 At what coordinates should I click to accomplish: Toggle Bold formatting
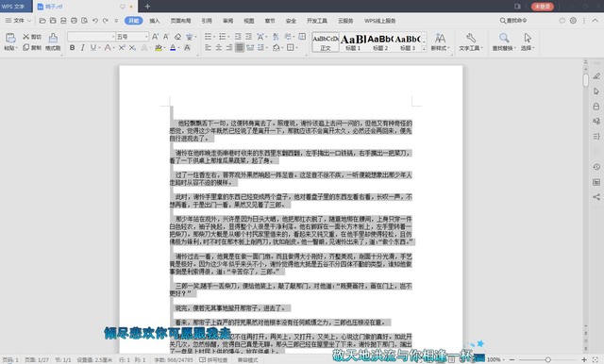[72, 48]
